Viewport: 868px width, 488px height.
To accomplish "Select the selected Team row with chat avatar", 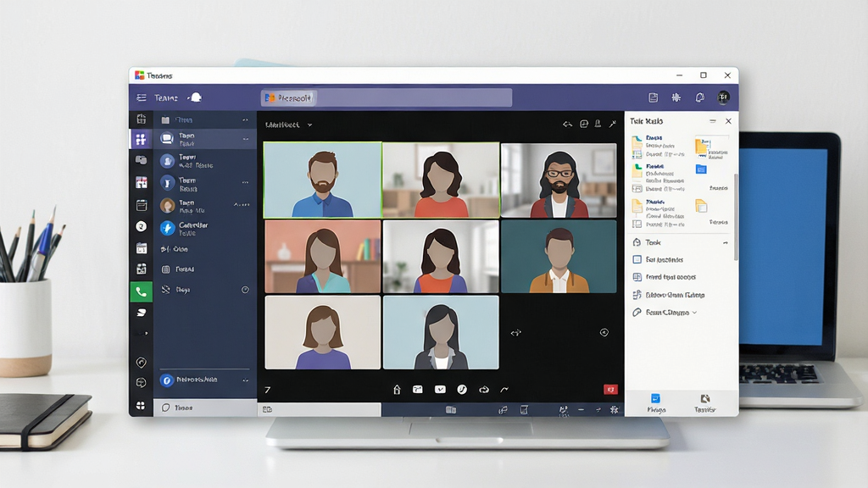I will tap(205, 139).
